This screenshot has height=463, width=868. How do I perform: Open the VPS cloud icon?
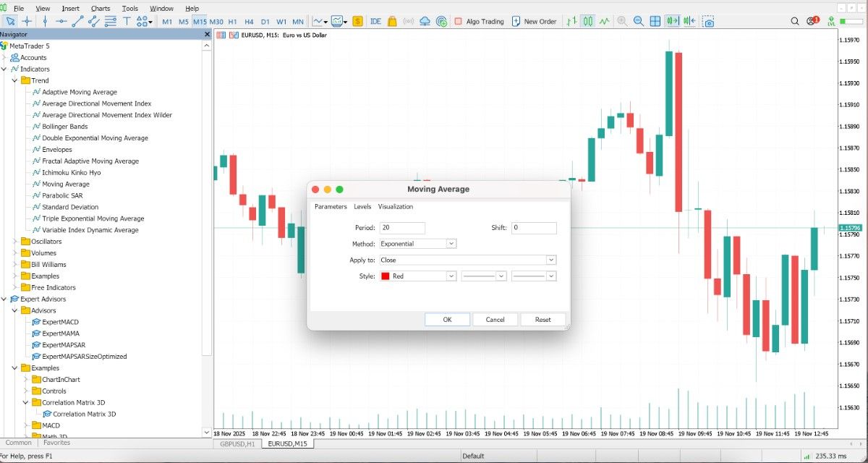coord(425,22)
